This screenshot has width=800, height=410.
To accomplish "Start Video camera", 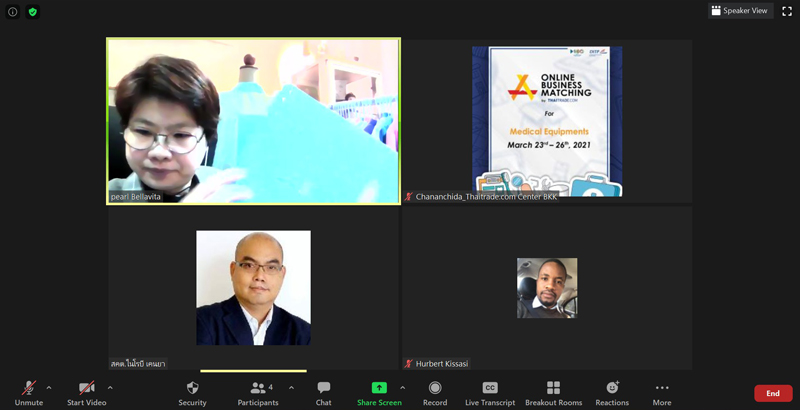I will click(x=87, y=388).
